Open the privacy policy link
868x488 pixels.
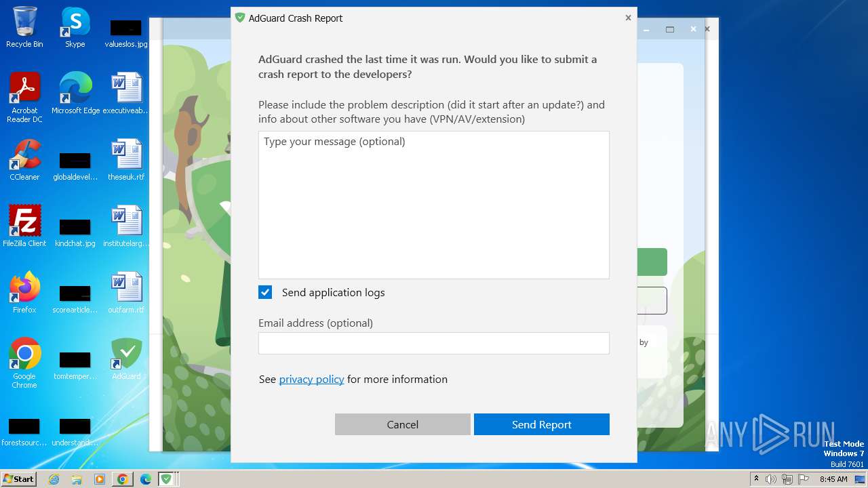pyautogui.click(x=312, y=379)
